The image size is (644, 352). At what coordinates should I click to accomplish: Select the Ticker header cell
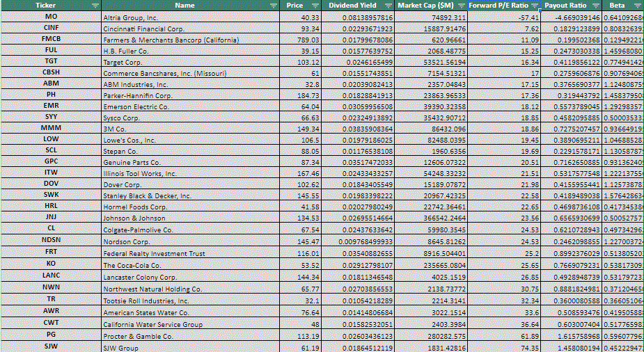(x=51, y=6)
